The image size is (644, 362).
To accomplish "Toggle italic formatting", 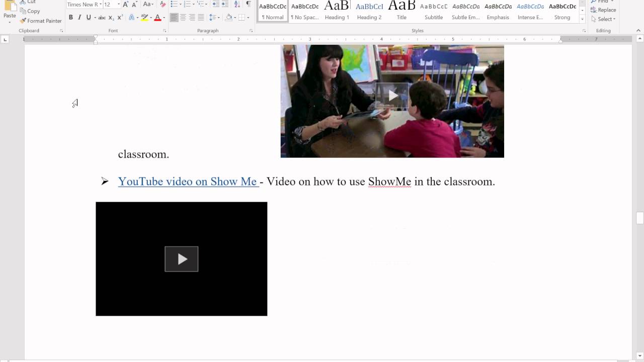I will [x=79, y=18].
